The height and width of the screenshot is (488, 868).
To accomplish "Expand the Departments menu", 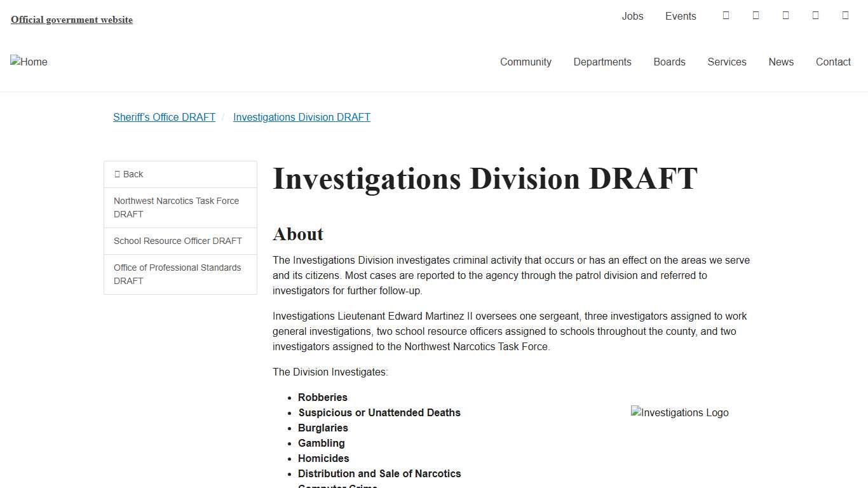I will pyautogui.click(x=602, y=62).
